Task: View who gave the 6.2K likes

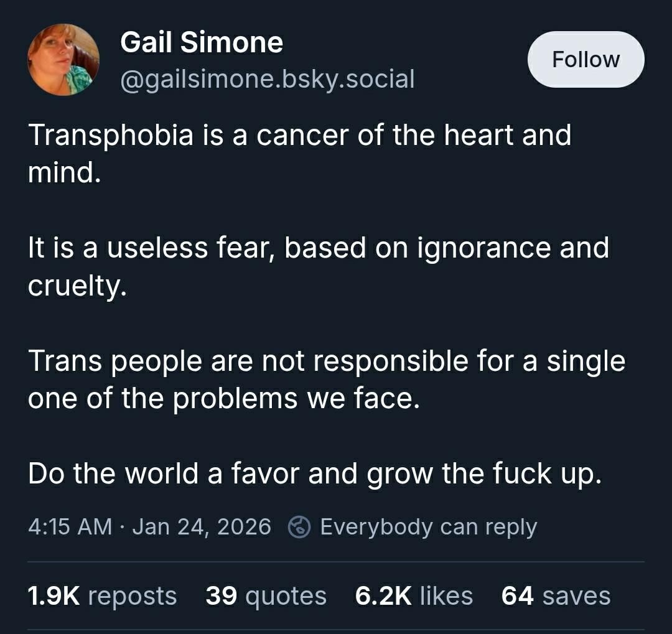Action: [414, 595]
